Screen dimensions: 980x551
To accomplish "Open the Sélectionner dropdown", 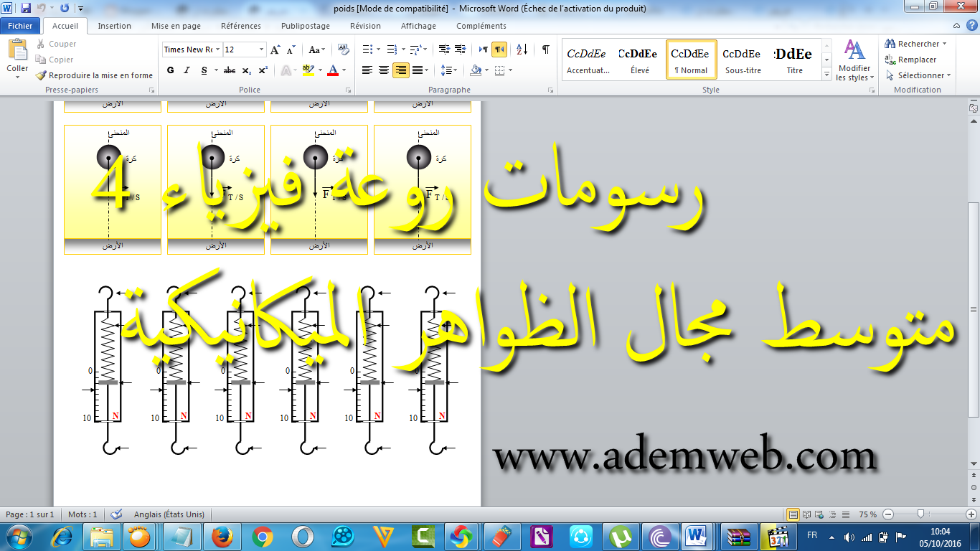I will coord(918,75).
